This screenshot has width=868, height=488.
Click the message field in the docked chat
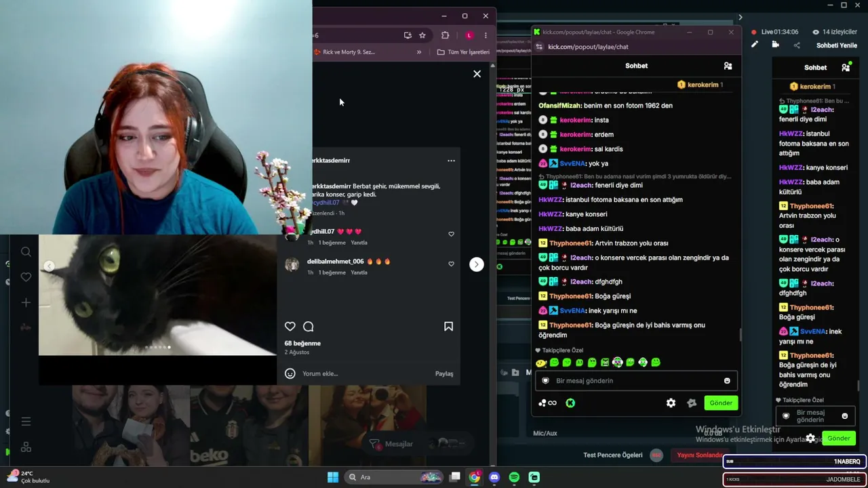coord(816,416)
